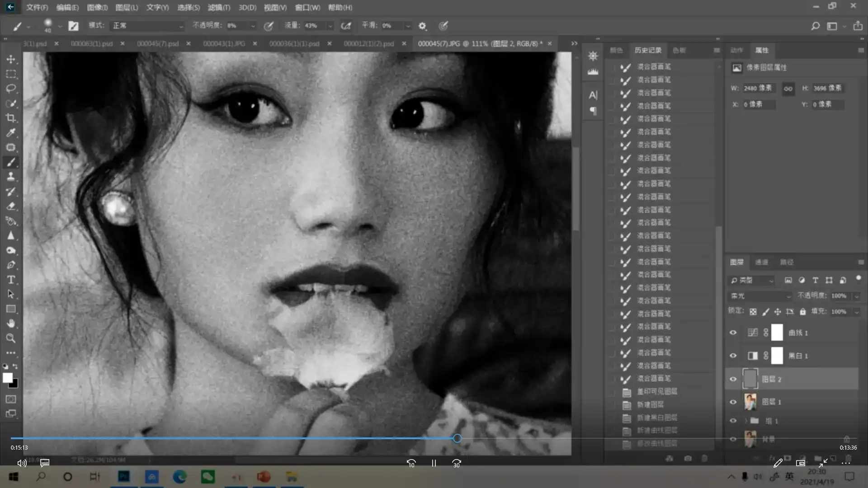The width and height of the screenshot is (868, 488).
Task: Select the Hand tool
Action: click(x=11, y=324)
